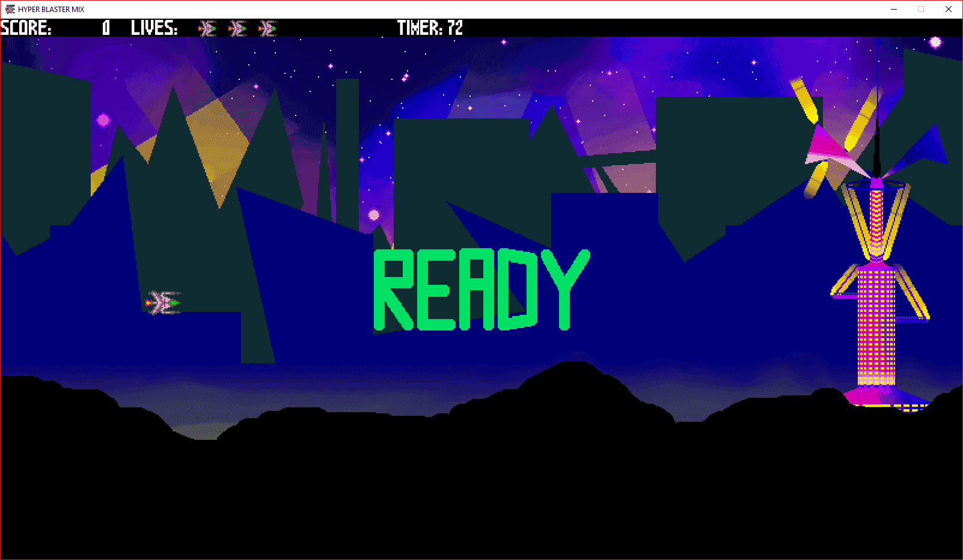
Task: Click the third life ship icon
Action: click(267, 28)
